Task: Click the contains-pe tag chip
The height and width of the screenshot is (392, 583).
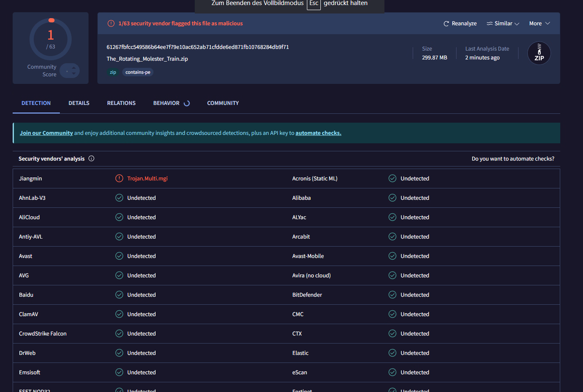Action: pyautogui.click(x=138, y=72)
